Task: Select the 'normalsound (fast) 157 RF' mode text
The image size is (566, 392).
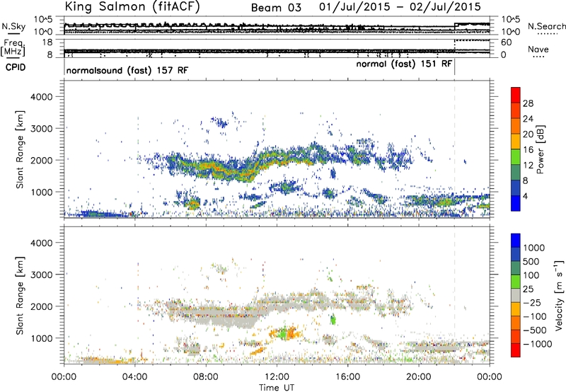Action: click(x=127, y=70)
